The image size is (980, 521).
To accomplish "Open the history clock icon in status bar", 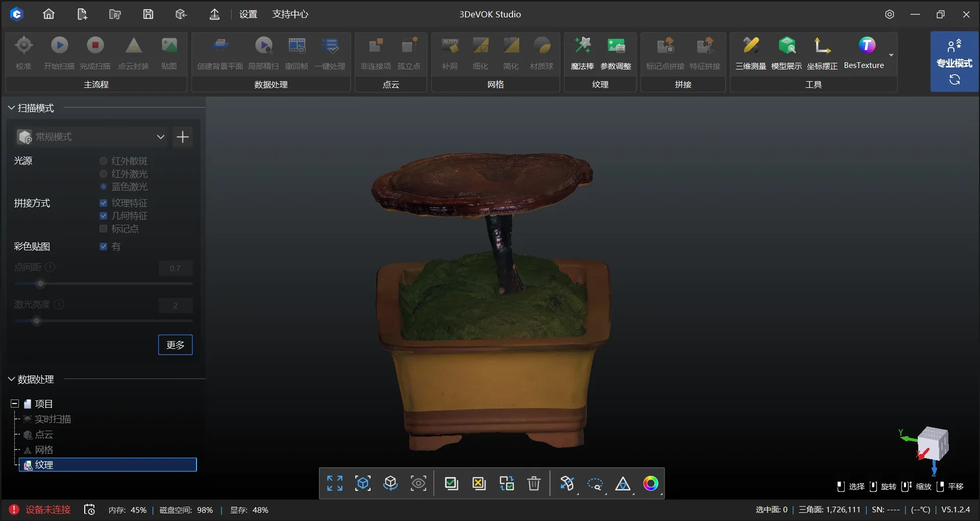I will click(89, 510).
